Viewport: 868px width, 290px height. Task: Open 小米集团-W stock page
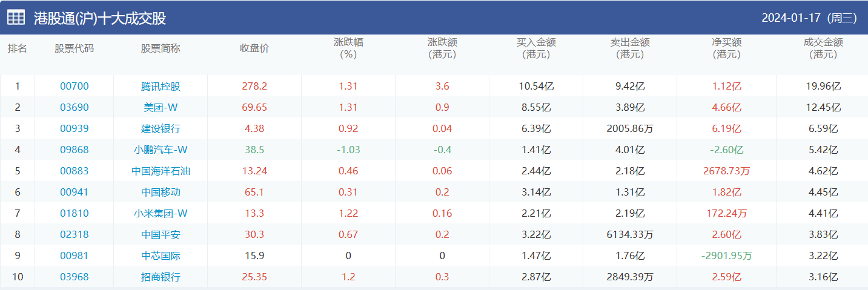click(161, 213)
